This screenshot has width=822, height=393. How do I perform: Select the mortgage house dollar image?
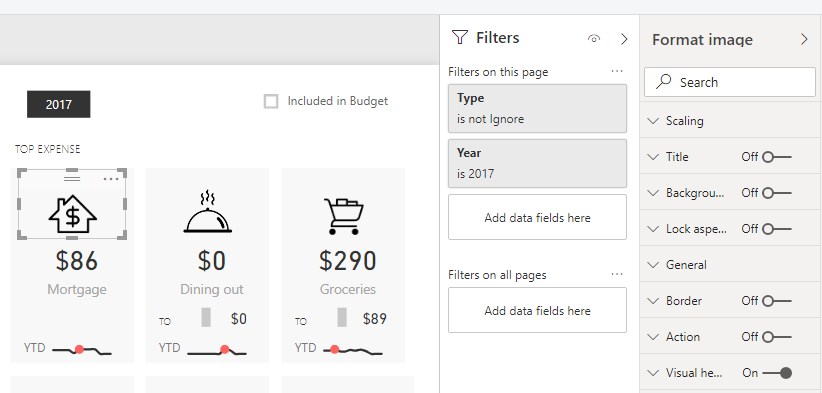point(73,213)
